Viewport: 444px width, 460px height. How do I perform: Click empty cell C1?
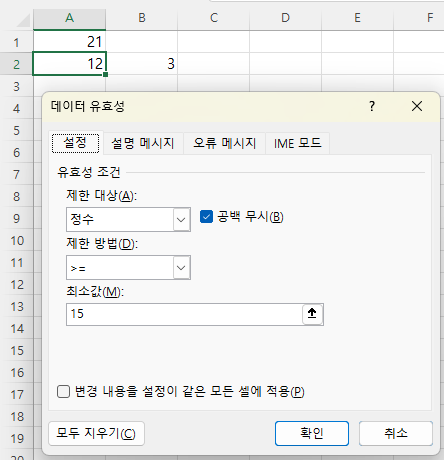pyautogui.click(x=214, y=42)
